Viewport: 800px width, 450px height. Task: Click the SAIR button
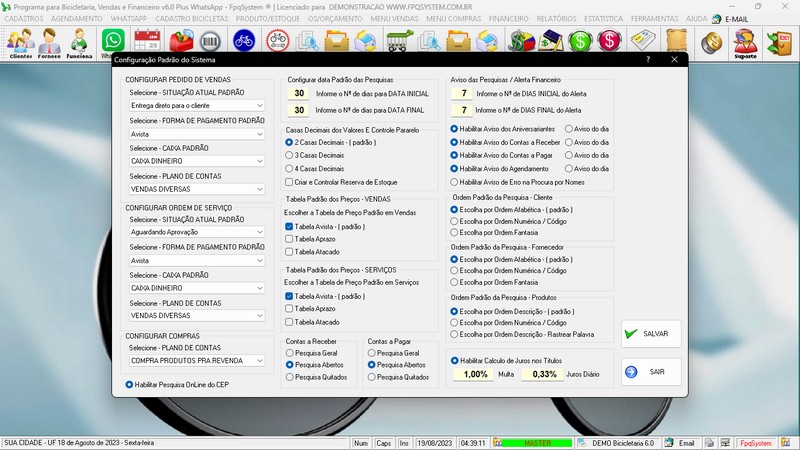pos(651,372)
